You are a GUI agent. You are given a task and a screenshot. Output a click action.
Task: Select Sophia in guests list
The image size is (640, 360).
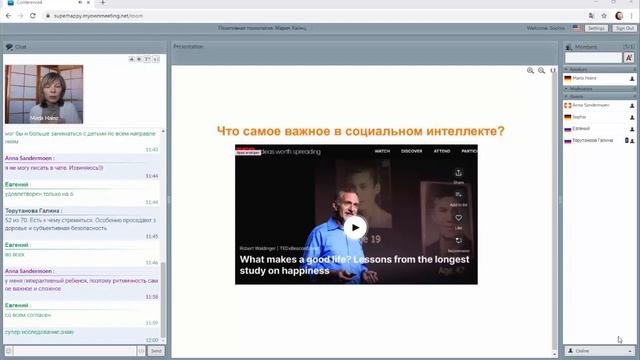(599, 117)
